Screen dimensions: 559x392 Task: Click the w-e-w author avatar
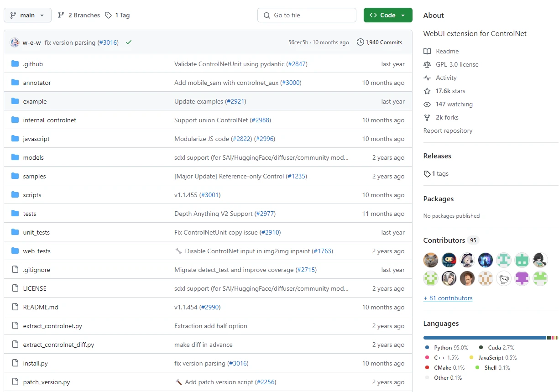(x=15, y=42)
